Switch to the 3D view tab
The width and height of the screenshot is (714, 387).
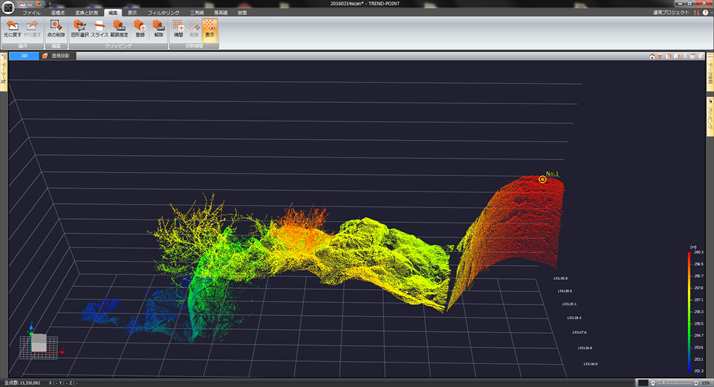click(24, 56)
